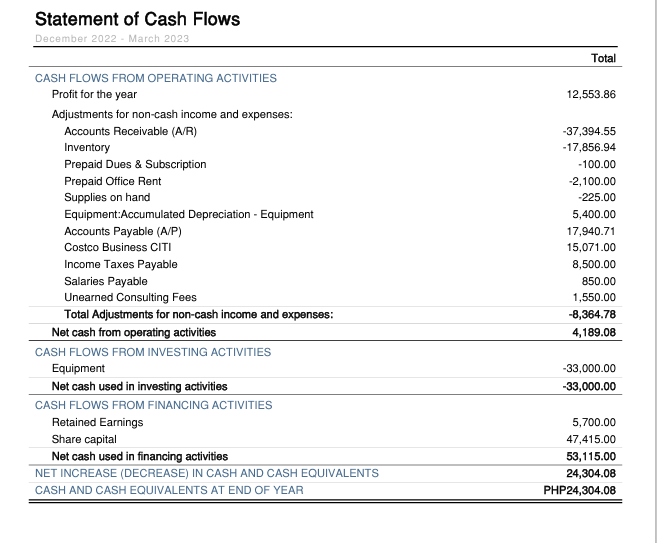This screenshot has height=543, width=657.
Task: Click the 53,115.00 financing total
Action: click(x=591, y=456)
